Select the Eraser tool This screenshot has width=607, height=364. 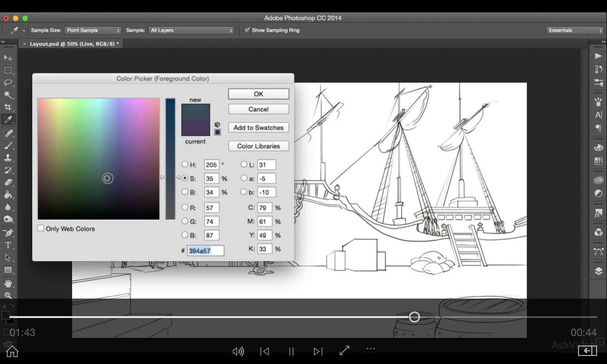(8, 182)
